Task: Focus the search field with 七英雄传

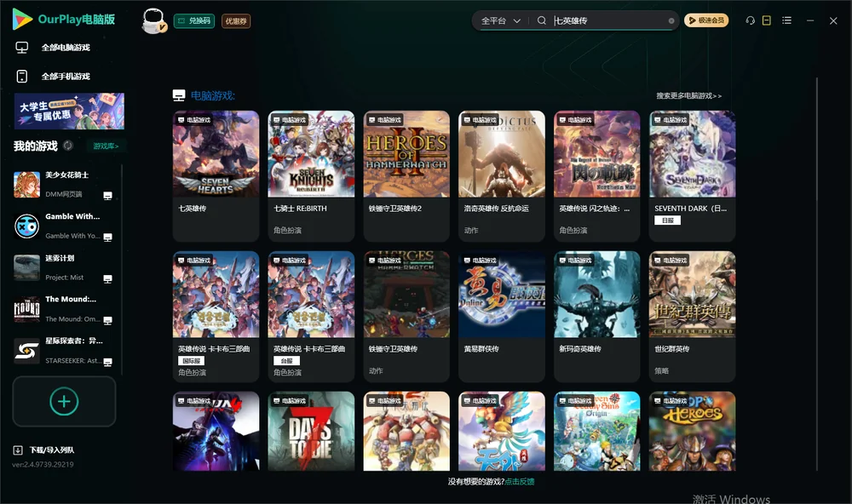Action: 608,20
